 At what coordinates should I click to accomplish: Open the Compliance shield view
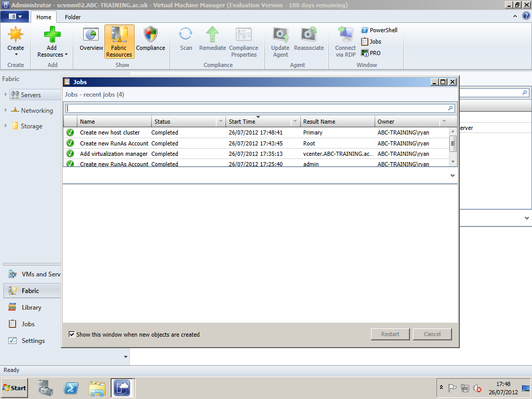pyautogui.click(x=150, y=38)
